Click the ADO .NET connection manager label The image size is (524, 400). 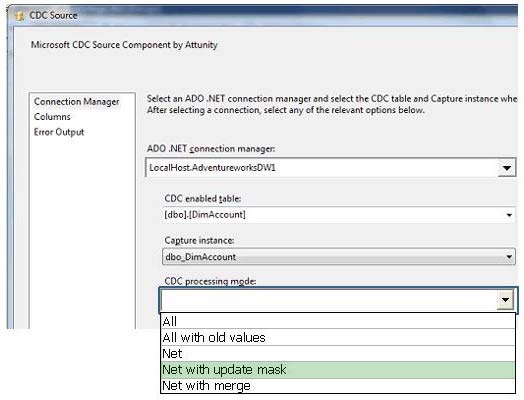211,149
